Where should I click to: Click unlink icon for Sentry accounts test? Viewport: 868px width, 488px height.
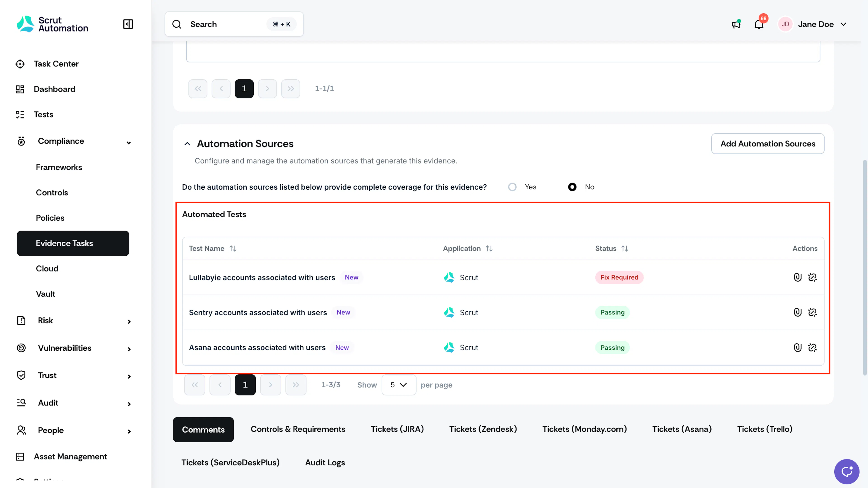pyautogui.click(x=812, y=312)
